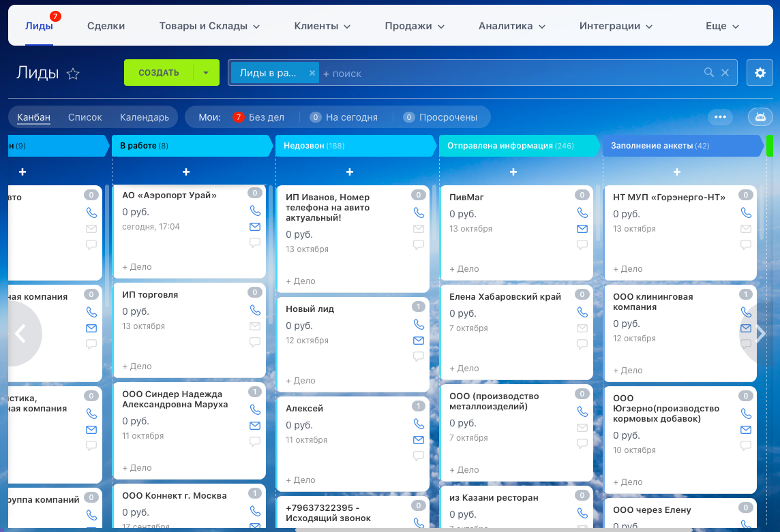Toggle На сегодня counter filter
Viewport: 780px width, 532px height.
[344, 117]
